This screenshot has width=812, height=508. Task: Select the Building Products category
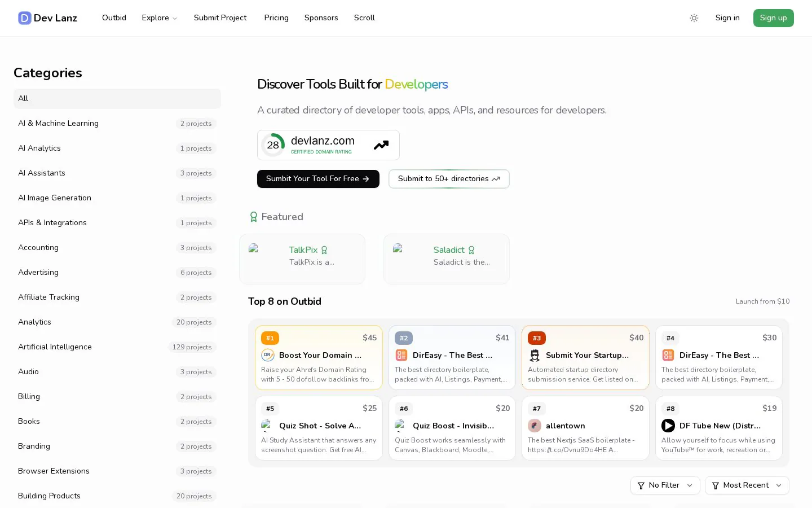coord(117,496)
